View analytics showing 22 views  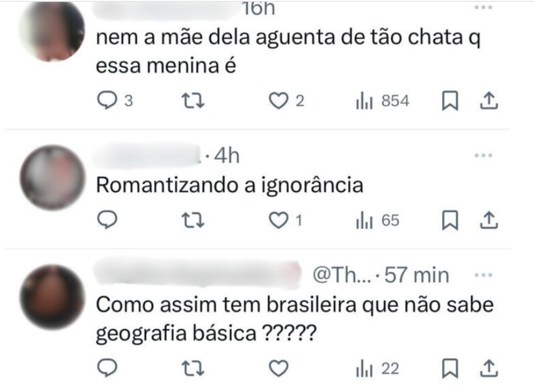pos(377,368)
